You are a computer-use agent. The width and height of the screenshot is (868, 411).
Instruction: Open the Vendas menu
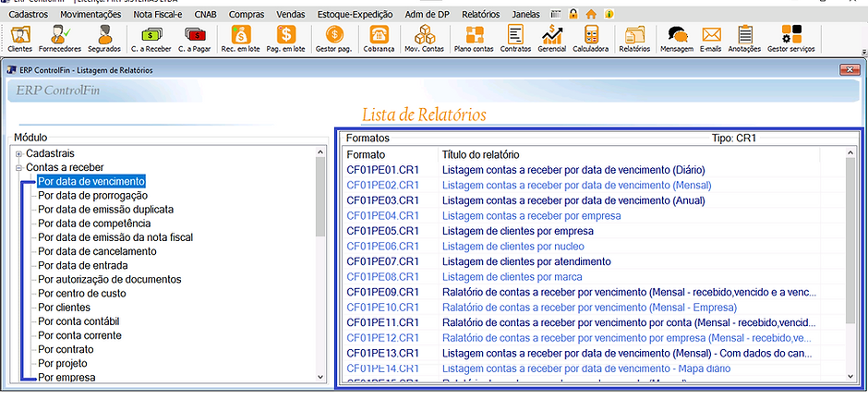pyautogui.click(x=291, y=15)
